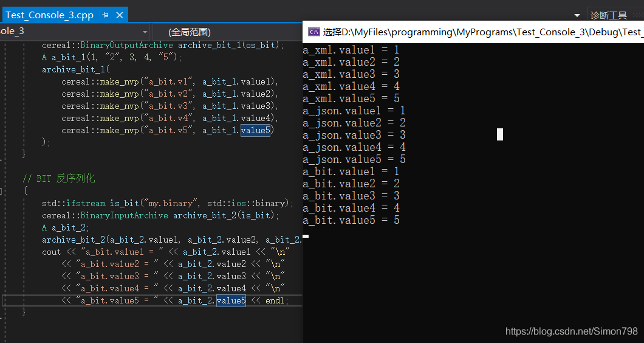
Task: Click the code line outputting a_bit_2.value3
Action: tap(173, 276)
